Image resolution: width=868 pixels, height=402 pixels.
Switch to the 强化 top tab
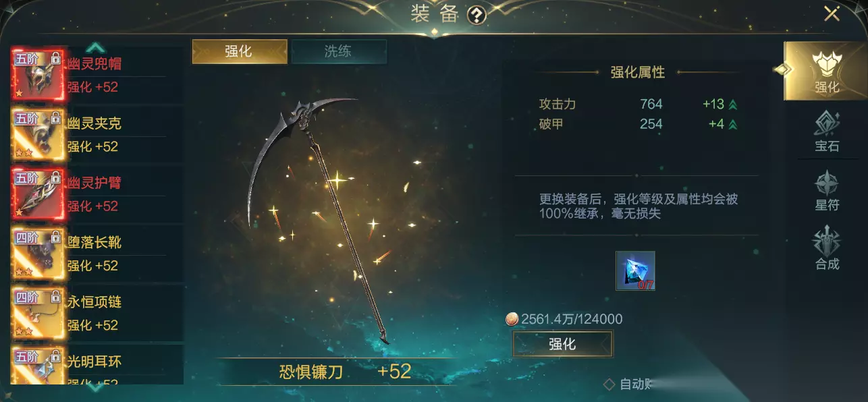240,51
